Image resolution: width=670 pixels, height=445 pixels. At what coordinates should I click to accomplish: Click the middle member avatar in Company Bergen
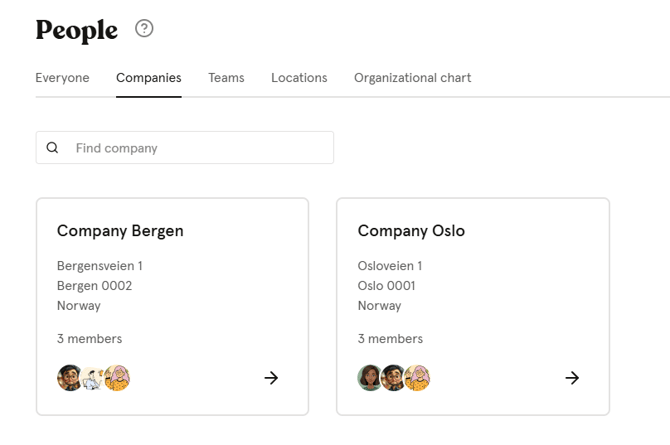93,378
